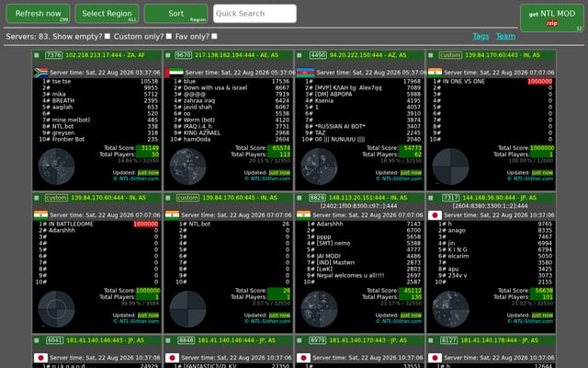Favorite server 144.168.36.90:444 via its checkbox
Viewport: 588px width, 368px height.
tap(431, 198)
